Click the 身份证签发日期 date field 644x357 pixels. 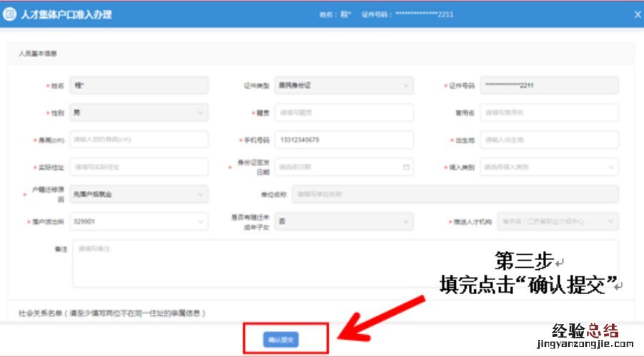(336, 167)
